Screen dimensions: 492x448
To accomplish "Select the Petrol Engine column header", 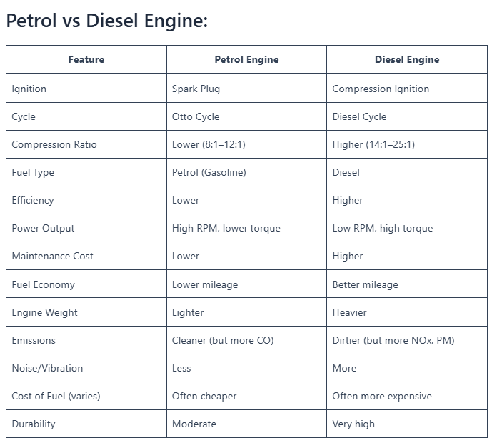I will coord(246,59).
